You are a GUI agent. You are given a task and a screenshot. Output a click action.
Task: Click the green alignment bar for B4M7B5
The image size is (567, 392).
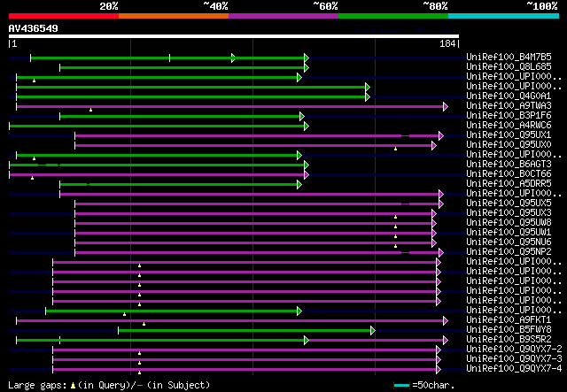point(168,58)
